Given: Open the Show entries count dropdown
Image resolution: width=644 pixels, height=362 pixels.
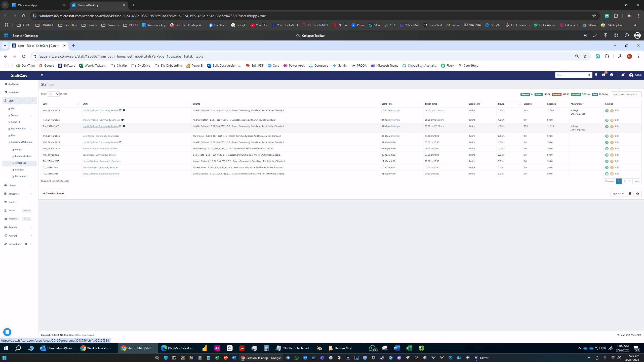Looking at the screenshot, I should [x=53, y=94].
